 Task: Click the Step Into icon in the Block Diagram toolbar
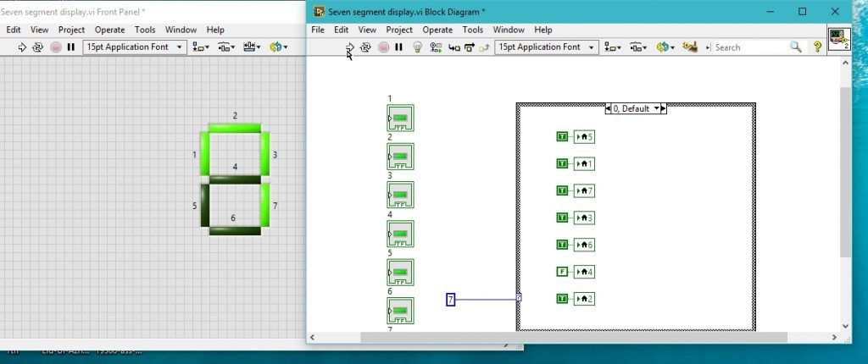click(453, 47)
